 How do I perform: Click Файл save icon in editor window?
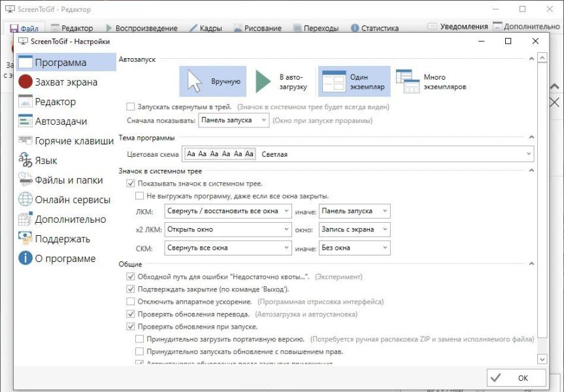(14, 28)
